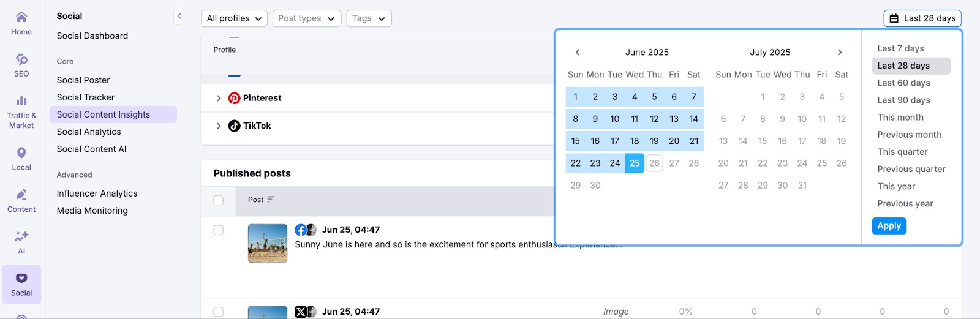Open Influencer Analytics

97,193
